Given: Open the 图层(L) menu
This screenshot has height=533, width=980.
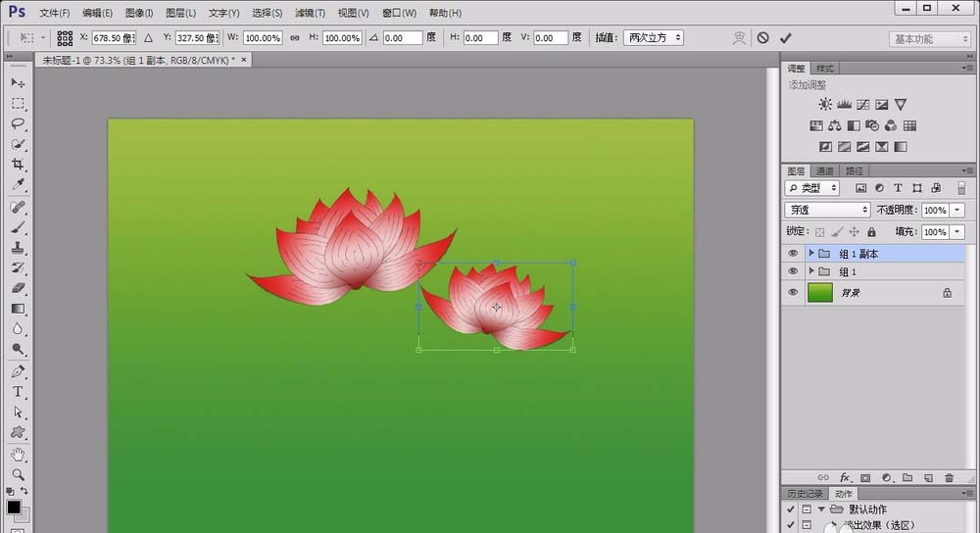Looking at the screenshot, I should point(180,13).
